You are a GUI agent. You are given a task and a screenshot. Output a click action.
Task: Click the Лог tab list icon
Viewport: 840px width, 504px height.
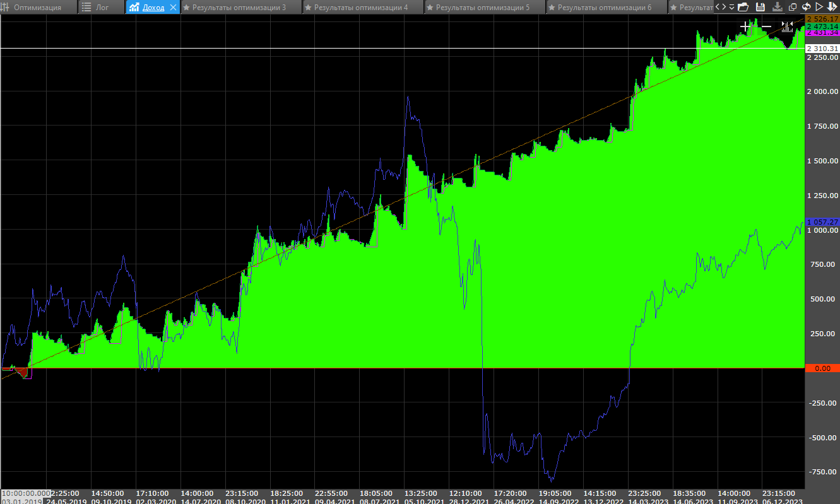pos(87,8)
